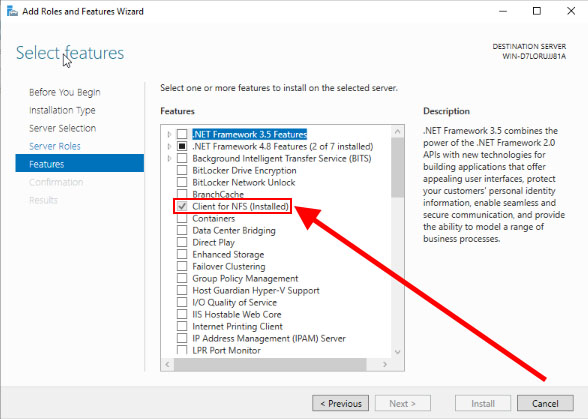The height and width of the screenshot is (419, 588).
Task: Expand the .NET Framework 4.8 Features node
Action: [x=170, y=146]
